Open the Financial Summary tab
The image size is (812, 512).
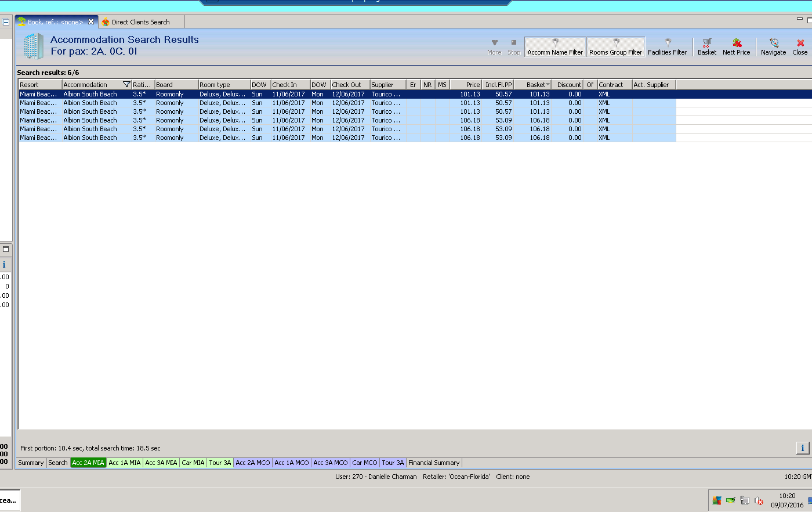(x=433, y=463)
